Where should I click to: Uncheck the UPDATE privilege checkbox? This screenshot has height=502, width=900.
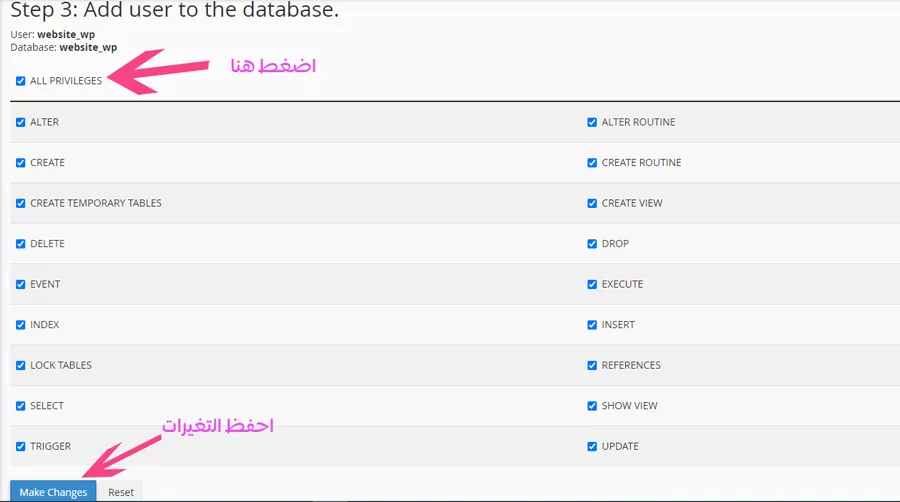(592, 446)
